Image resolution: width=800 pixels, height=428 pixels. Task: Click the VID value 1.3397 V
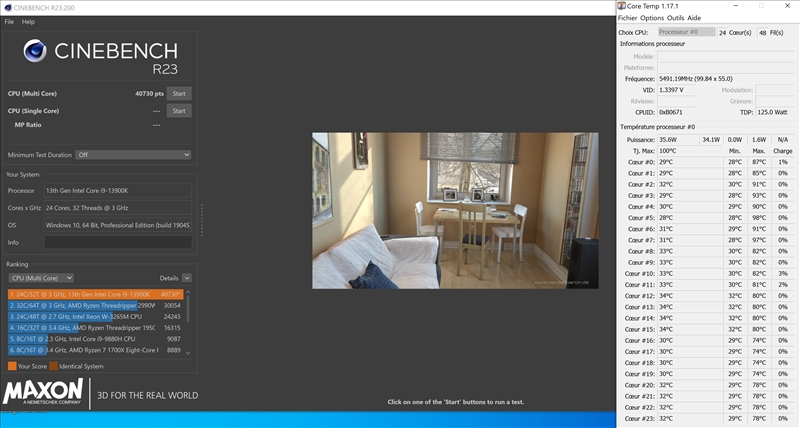[677, 90]
